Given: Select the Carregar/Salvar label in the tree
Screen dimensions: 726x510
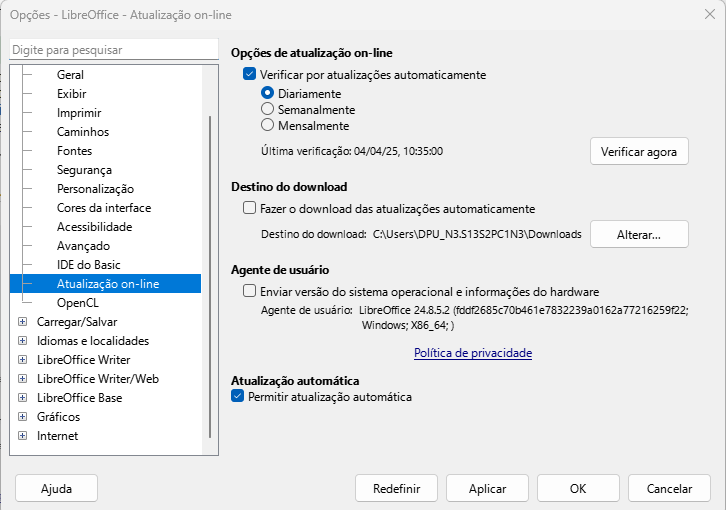Looking at the screenshot, I should [x=77, y=321].
